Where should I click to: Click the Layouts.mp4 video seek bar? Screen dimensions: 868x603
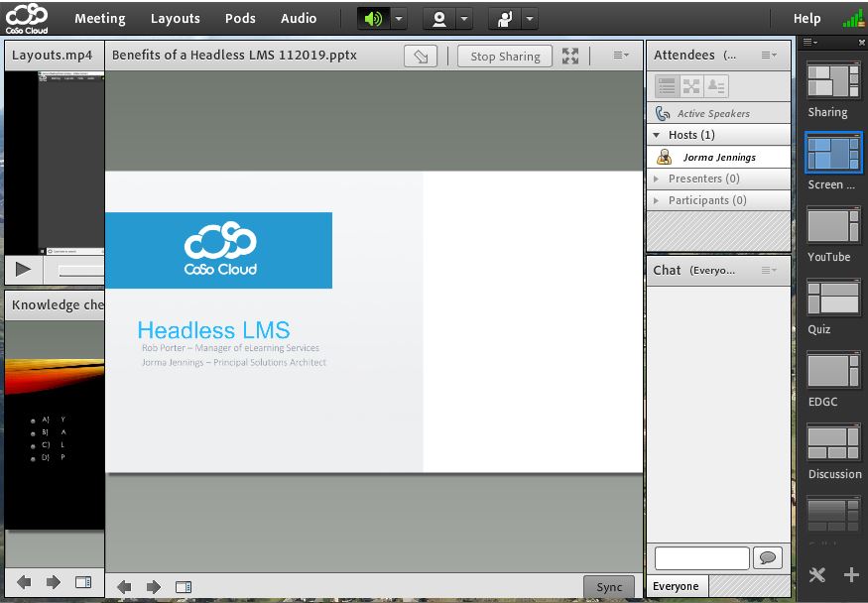80,271
